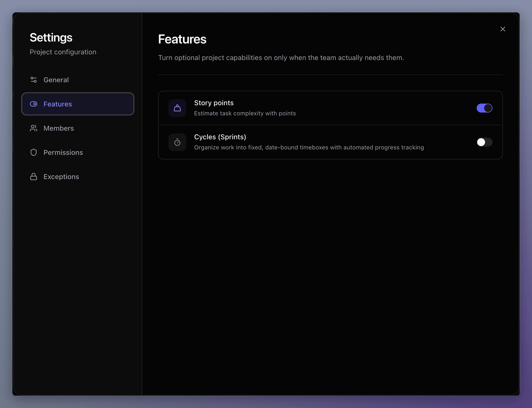This screenshot has width=532, height=408.
Task: Click the 'Settings' sidebar heading
Action: (51, 38)
